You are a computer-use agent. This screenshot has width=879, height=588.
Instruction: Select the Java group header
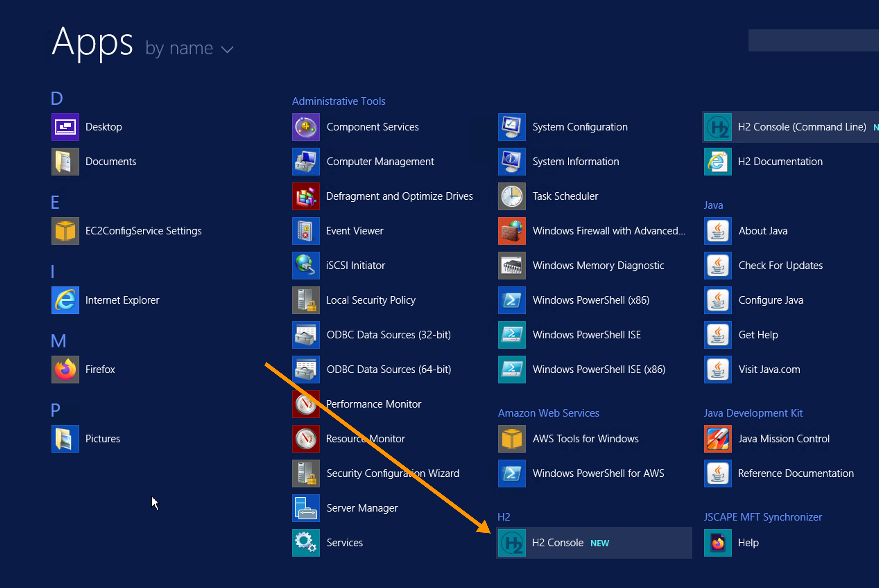(x=713, y=205)
